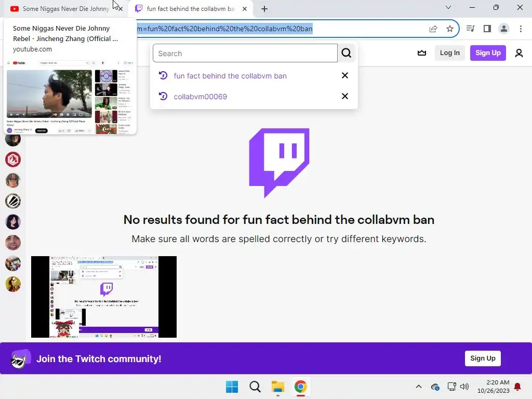Click Sign Up in the bottom banner

pos(483,358)
